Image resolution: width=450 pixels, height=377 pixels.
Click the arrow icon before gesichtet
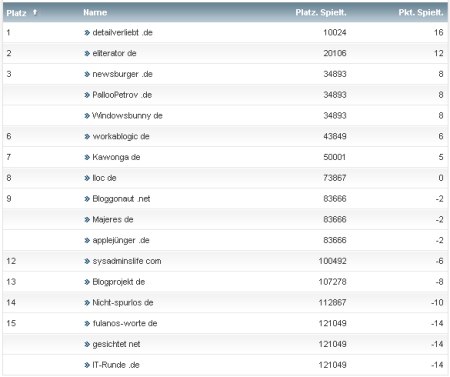click(x=87, y=344)
